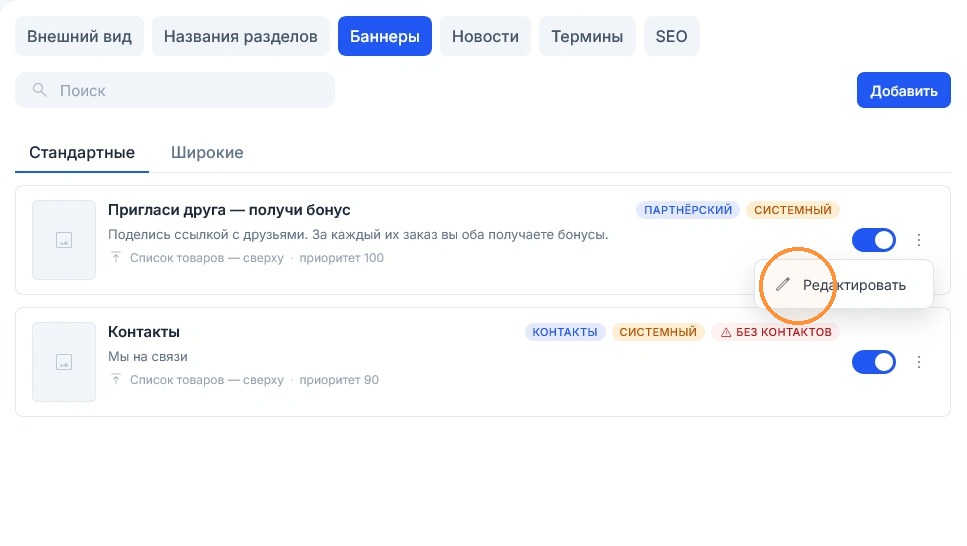Click the warning icon in БЕЗ КОНТАКТОВ badge
Screen dimensions: 967x546
point(726,333)
